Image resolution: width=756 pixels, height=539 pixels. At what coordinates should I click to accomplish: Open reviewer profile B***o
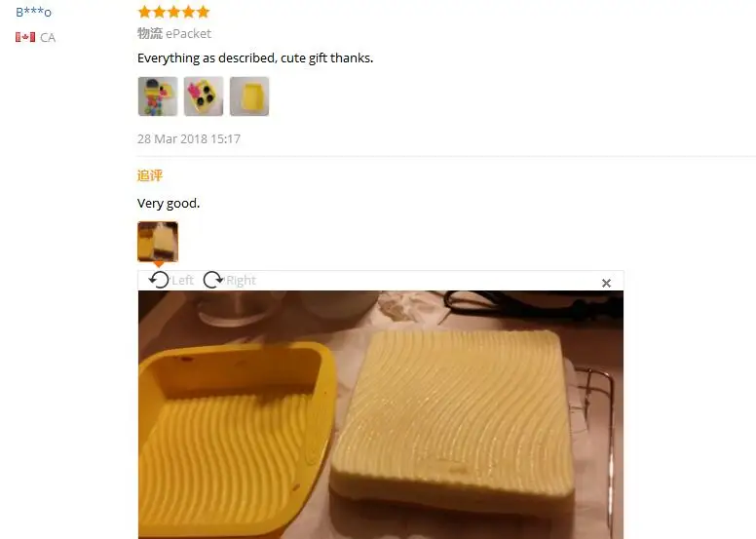pos(33,12)
